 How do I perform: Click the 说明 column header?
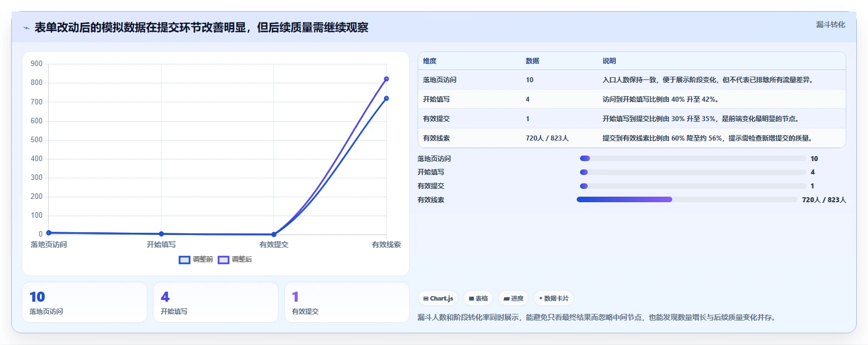[x=609, y=61]
